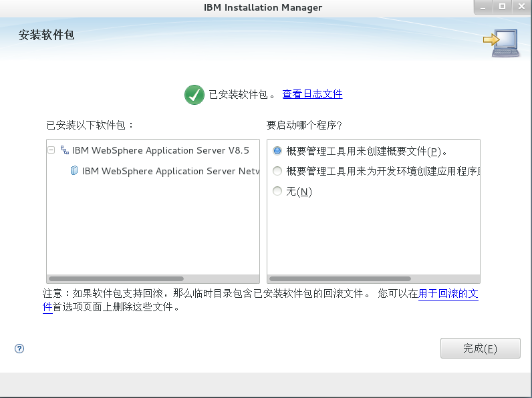Open the 查看日志文件 link

point(312,94)
